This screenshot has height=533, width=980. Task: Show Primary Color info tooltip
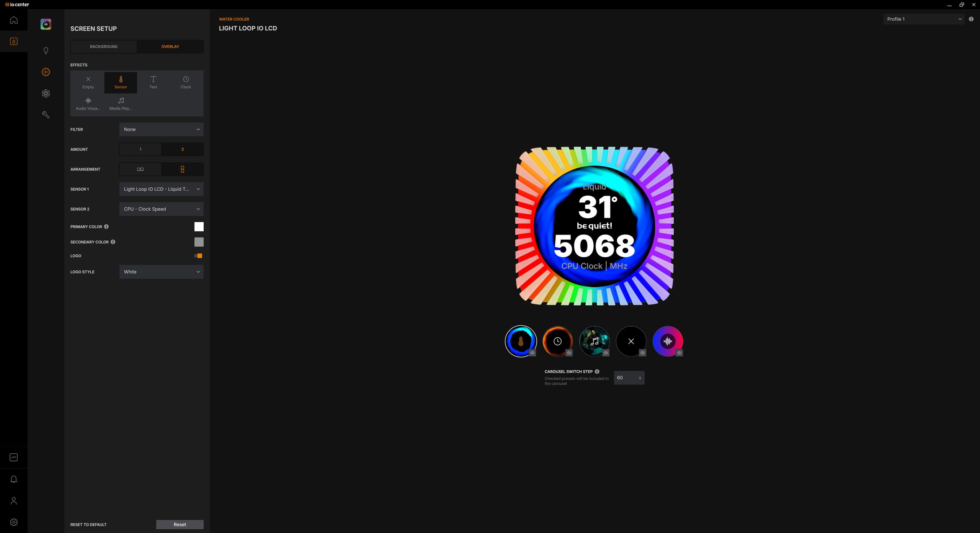tap(106, 227)
